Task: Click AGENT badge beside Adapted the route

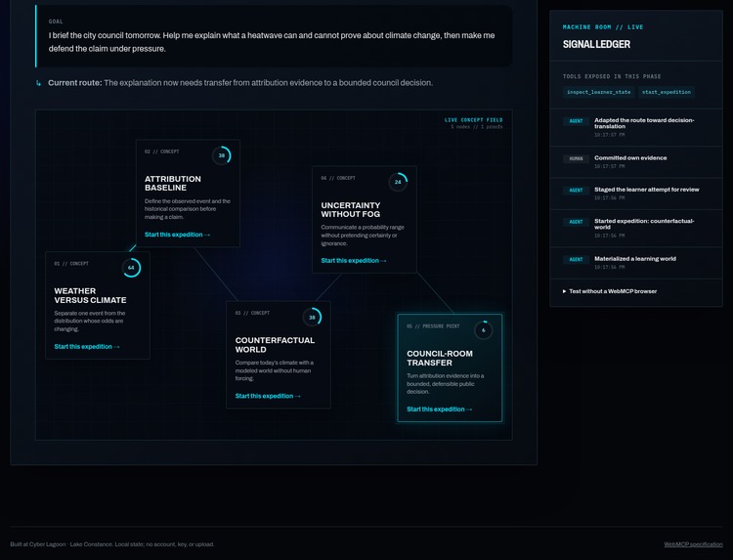Action: (x=576, y=121)
